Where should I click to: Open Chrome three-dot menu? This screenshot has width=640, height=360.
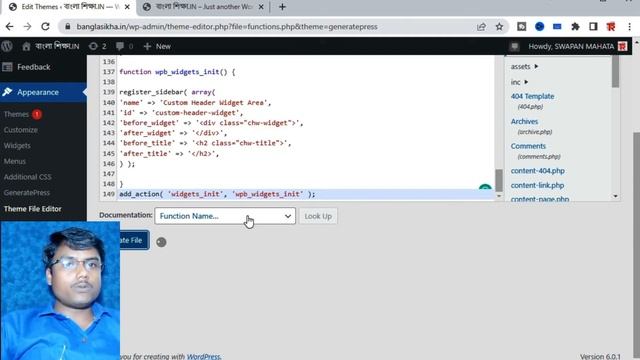pyautogui.click(x=629, y=27)
